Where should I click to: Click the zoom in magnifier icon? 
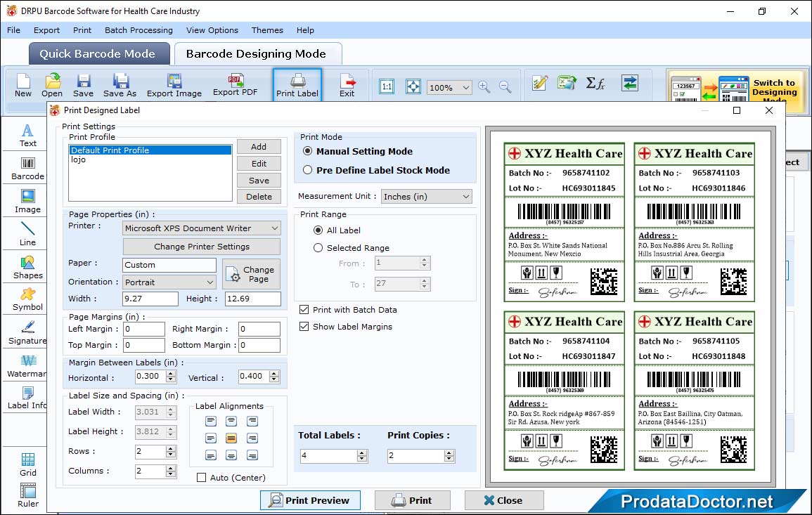click(x=484, y=86)
